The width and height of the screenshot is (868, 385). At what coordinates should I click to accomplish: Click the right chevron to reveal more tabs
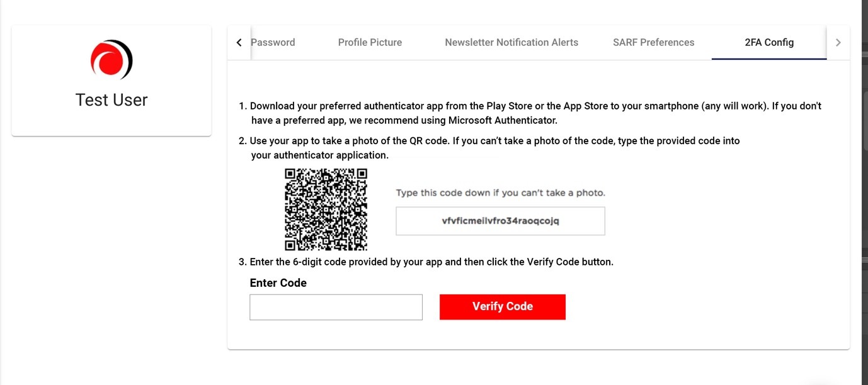pos(838,43)
